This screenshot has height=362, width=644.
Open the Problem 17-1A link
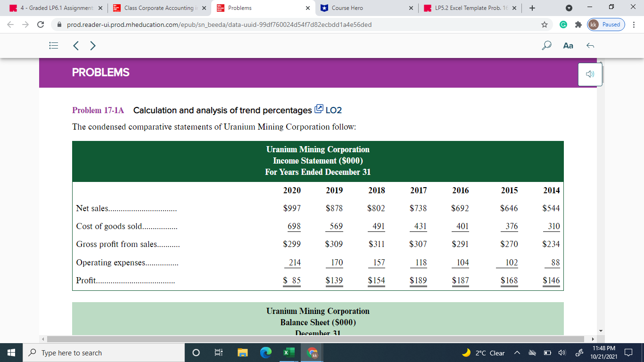click(97, 110)
